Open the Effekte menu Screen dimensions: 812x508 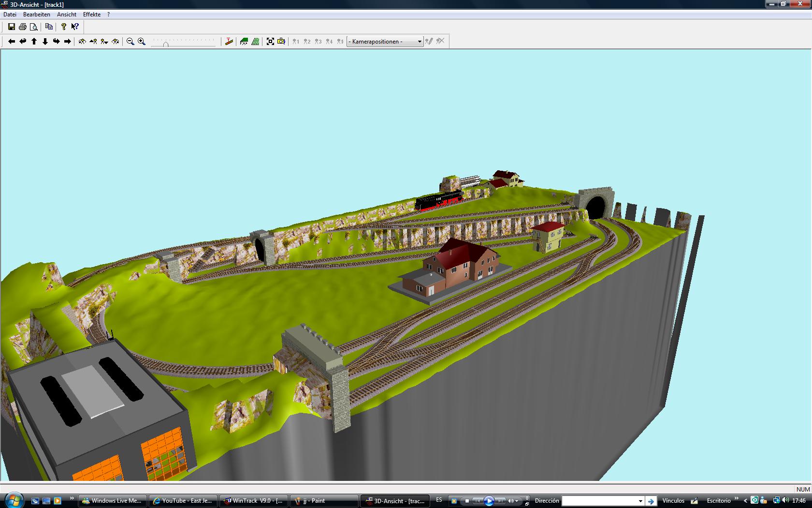[92, 15]
